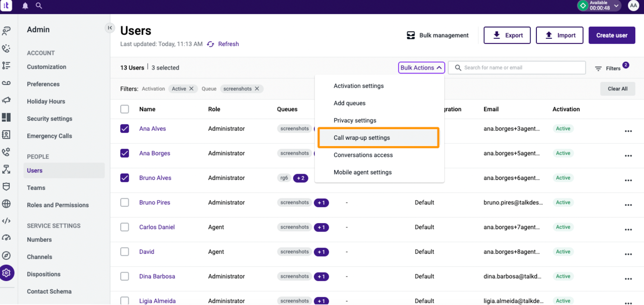The image size is (644, 305).
Task: Open the megaphone campaigns icon in sidebar
Action: pyautogui.click(x=6, y=100)
